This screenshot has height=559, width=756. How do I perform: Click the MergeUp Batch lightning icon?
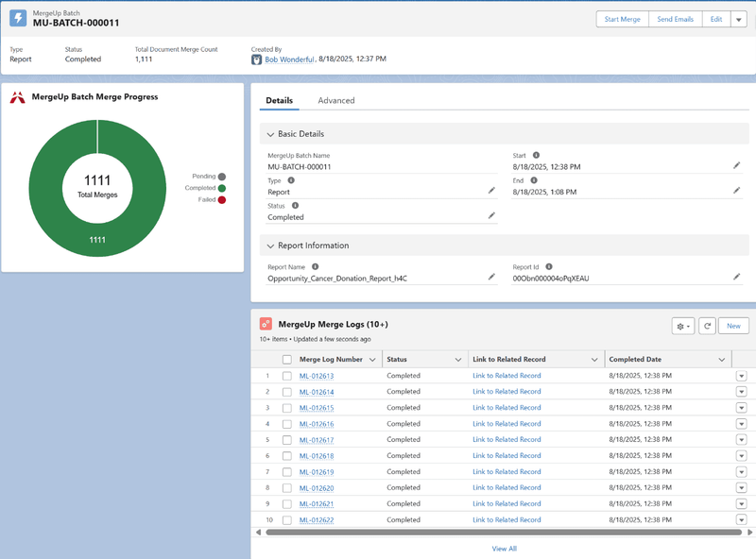click(x=18, y=18)
